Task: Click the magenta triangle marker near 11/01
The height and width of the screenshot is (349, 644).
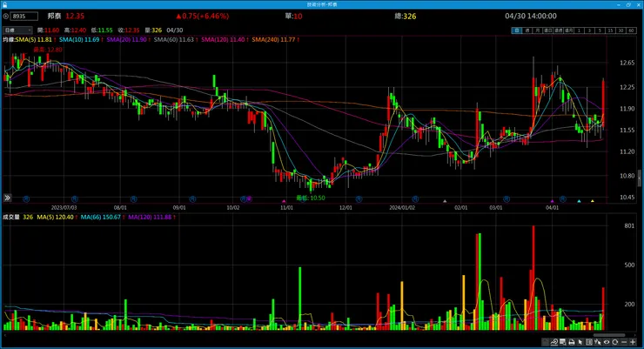Action: [284, 201]
